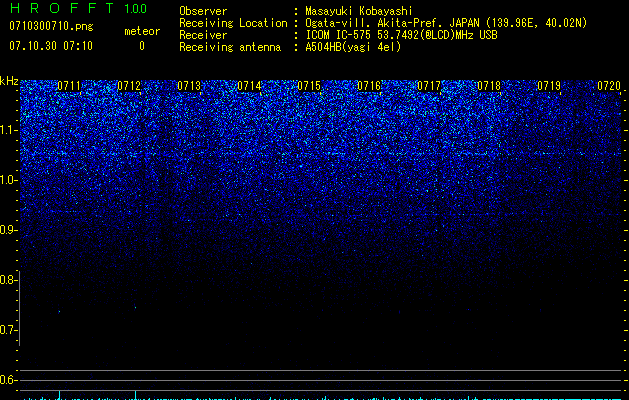This screenshot has width=629, height=400.
Task: Click the 0719 time marker
Action: tap(549, 86)
